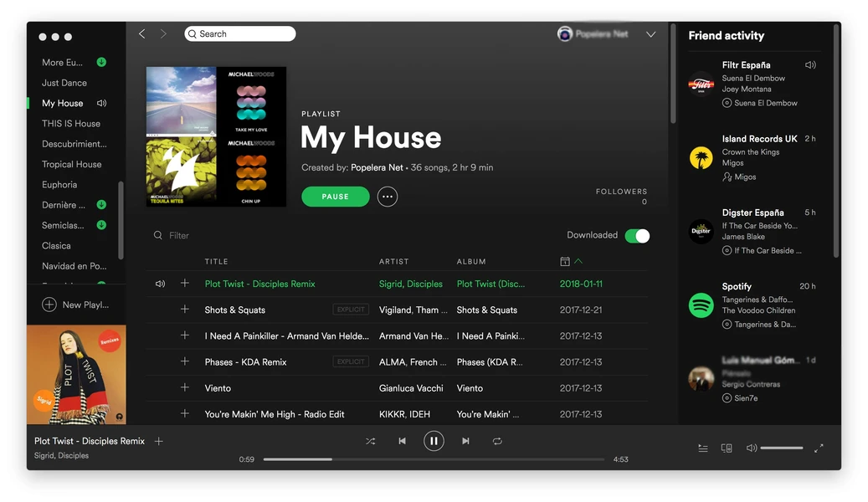Pause playback in the bottom player bar
Viewport: 868px width, 502px height.
pos(434,441)
